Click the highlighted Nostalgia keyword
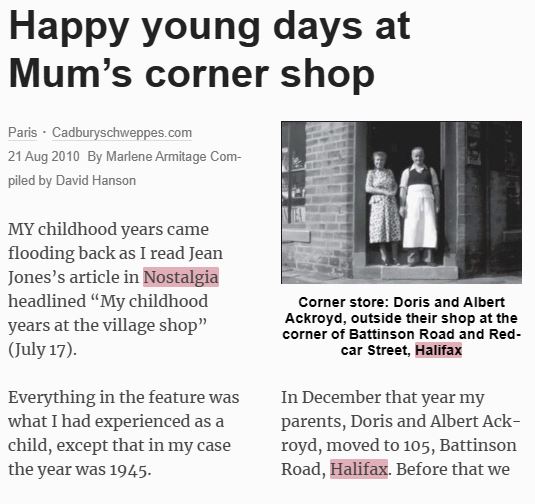 click(x=181, y=277)
